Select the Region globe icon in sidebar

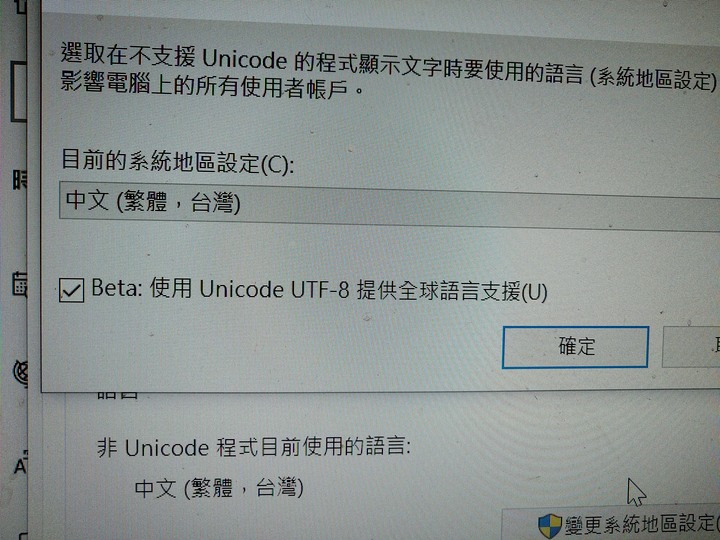tap(21, 372)
